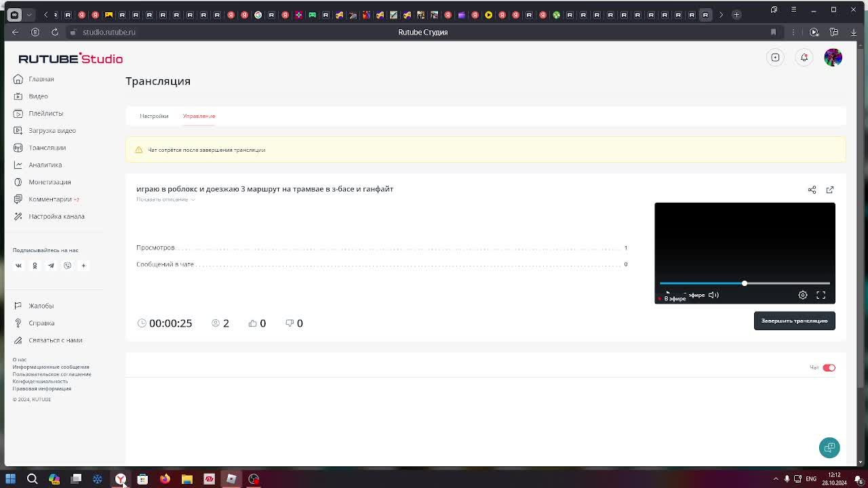Open the Odnoklassniki social icon
Image resolution: width=868 pixels, height=488 pixels.
tap(35, 266)
